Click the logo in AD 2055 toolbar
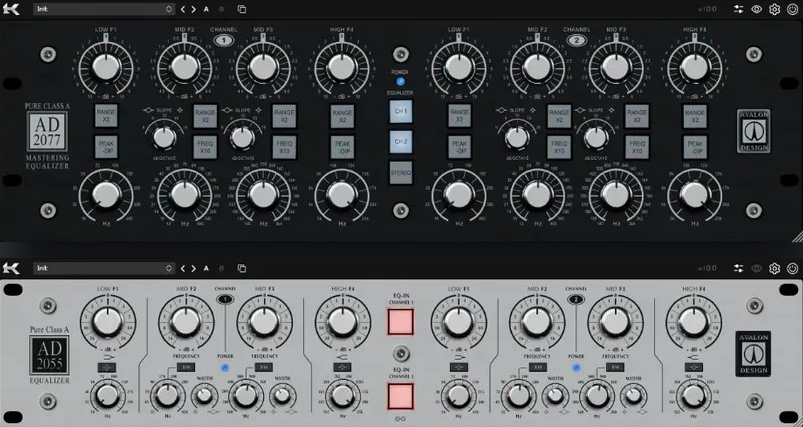 [x=11, y=268]
